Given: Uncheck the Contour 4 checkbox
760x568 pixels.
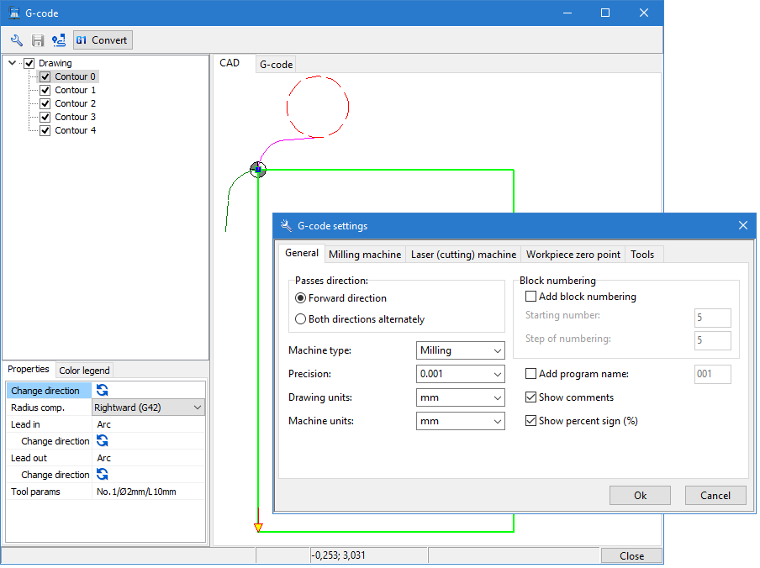Looking at the screenshot, I should coord(45,130).
